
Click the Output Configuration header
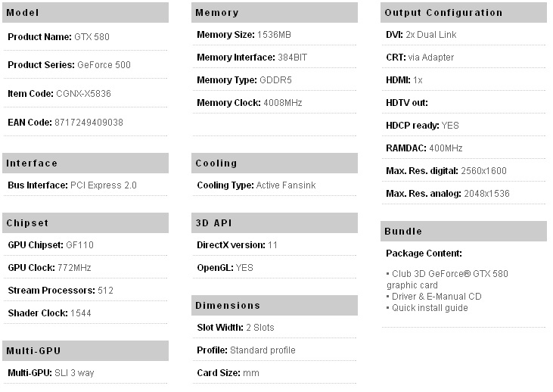464,13
